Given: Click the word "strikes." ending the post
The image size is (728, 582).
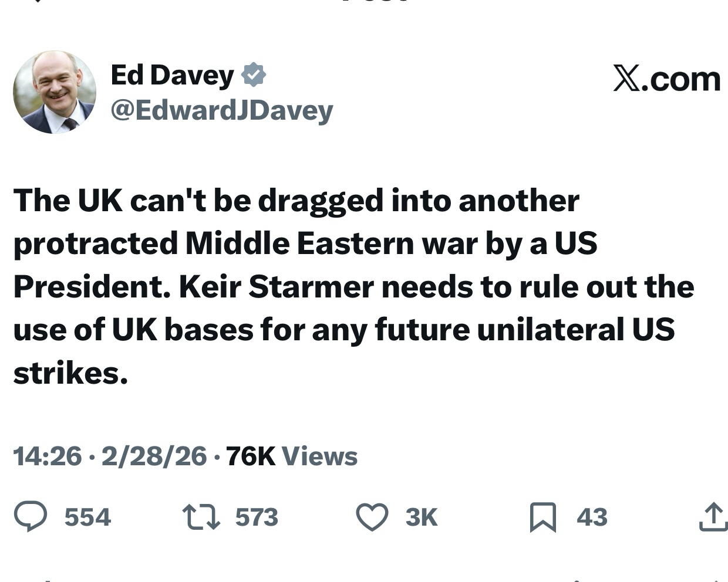Looking at the screenshot, I should coord(70,373).
